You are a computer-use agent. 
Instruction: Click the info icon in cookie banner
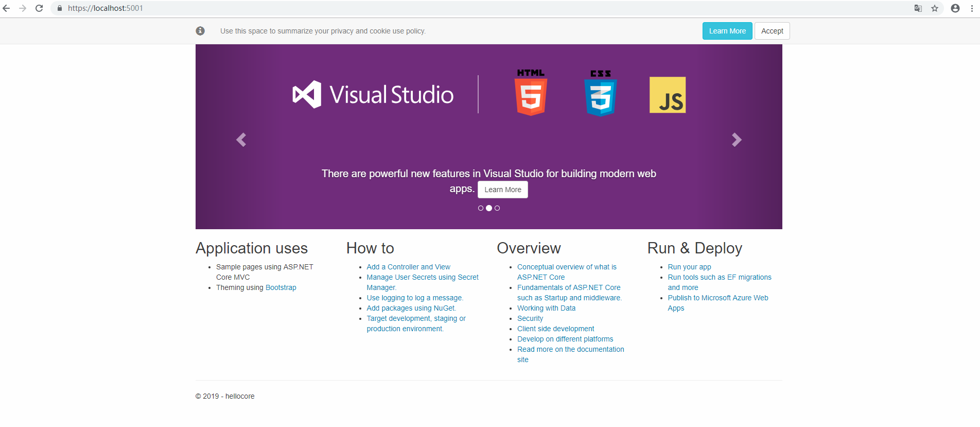click(200, 31)
